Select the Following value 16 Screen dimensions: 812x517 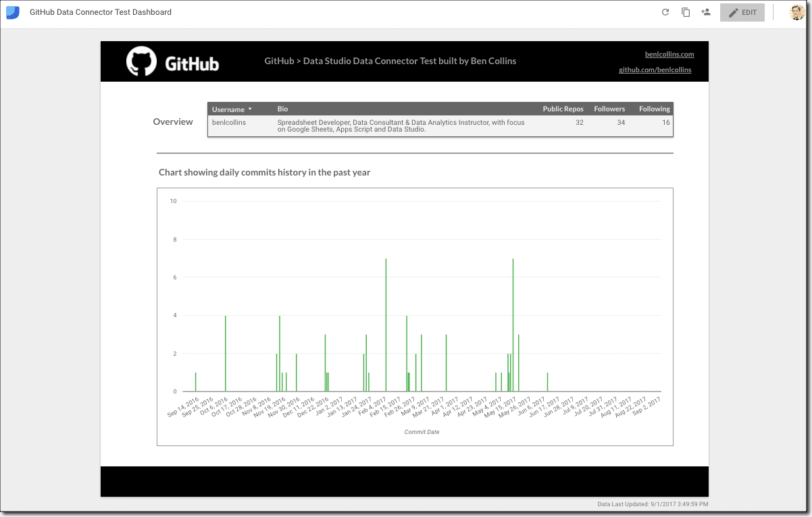point(666,123)
